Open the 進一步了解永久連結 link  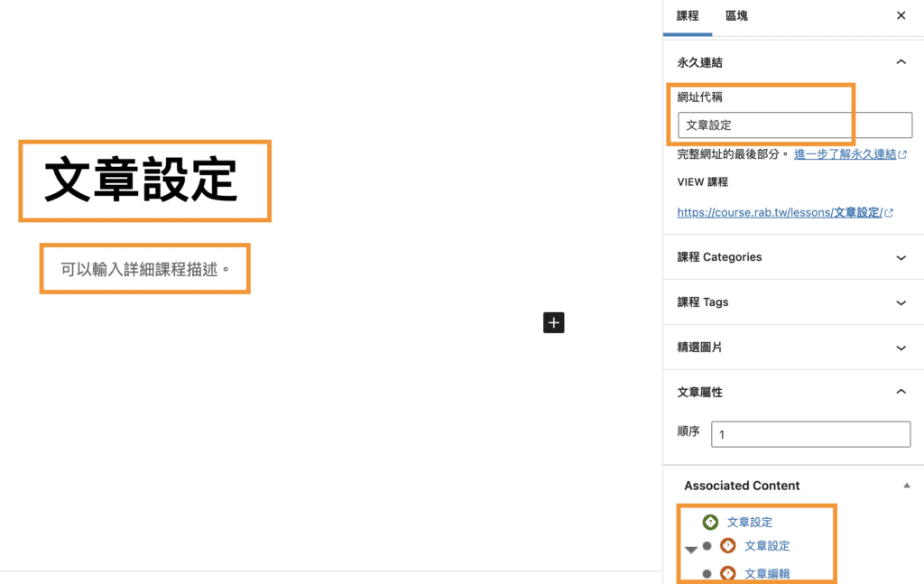coord(844,153)
